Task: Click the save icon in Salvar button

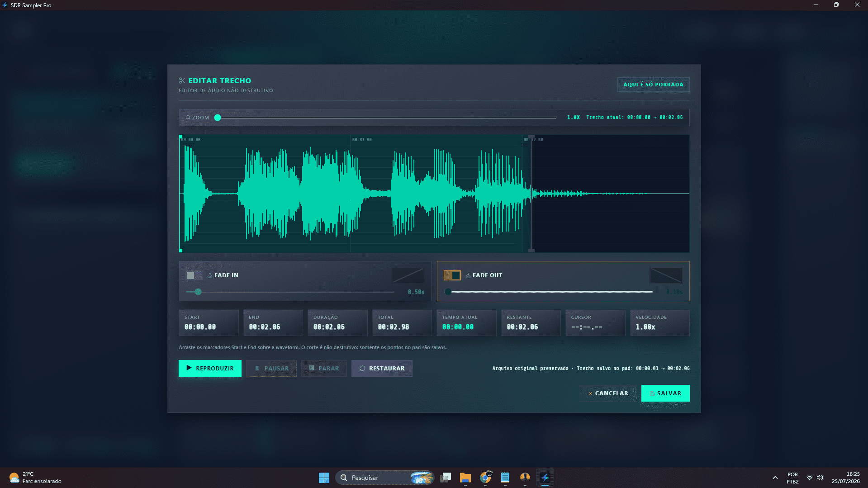Action: [652, 394]
